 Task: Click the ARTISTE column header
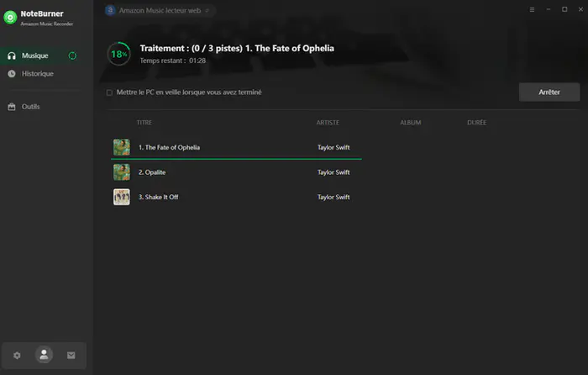click(328, 123)
